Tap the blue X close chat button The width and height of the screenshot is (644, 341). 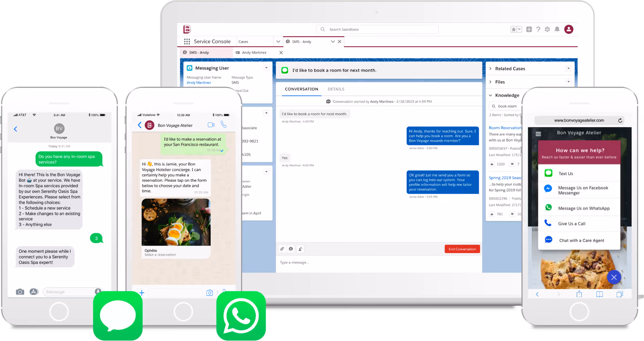coord(614,277)
